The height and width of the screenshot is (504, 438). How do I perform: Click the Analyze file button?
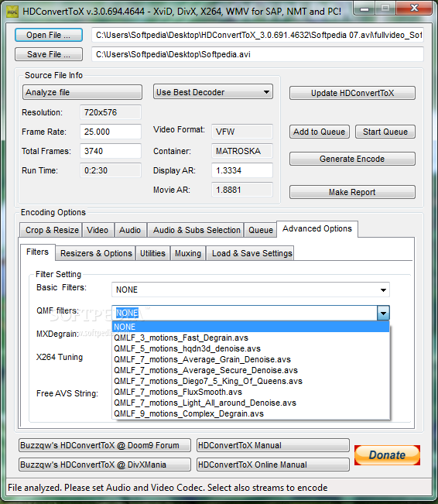tap(82, 92)
